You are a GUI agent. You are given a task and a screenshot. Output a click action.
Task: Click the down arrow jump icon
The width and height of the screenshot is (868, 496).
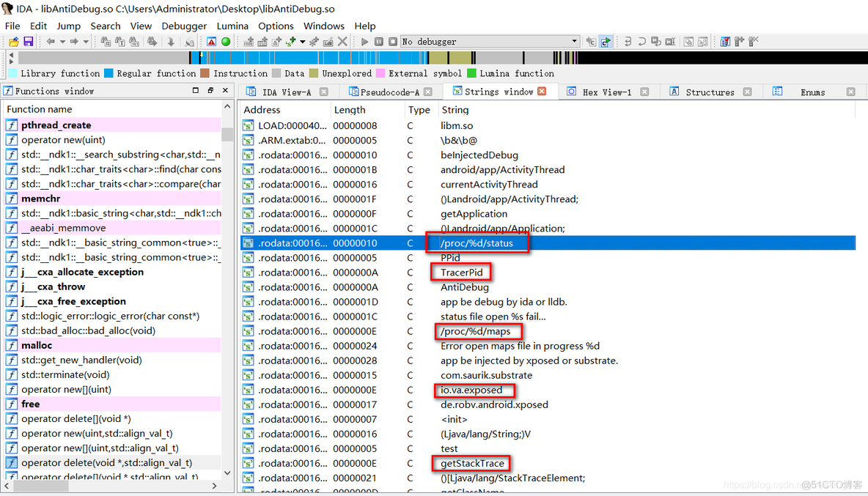(x=171, y=42)
